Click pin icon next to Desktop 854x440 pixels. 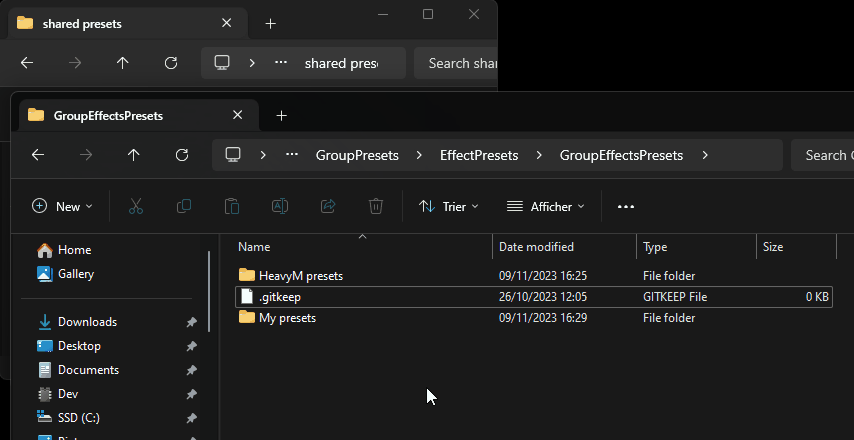(191, 346)
